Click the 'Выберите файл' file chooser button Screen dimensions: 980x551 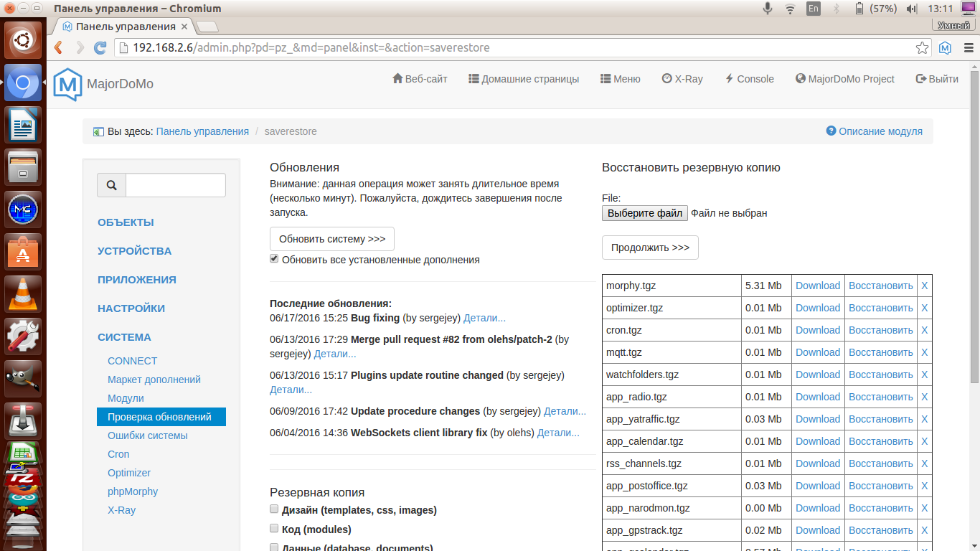645,213
